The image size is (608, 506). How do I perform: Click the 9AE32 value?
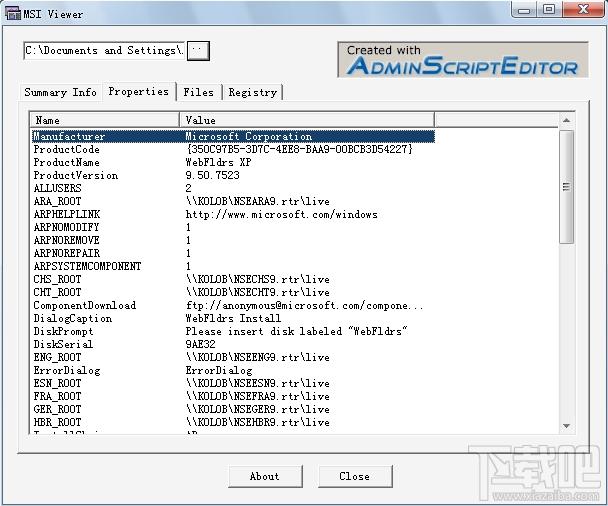tap(200, 344)
